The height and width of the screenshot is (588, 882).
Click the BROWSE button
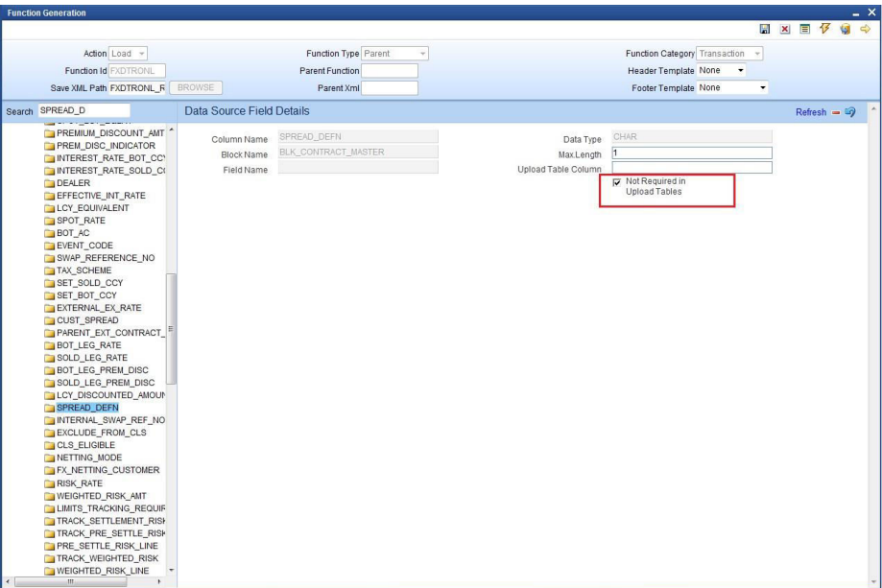[196, 87]
